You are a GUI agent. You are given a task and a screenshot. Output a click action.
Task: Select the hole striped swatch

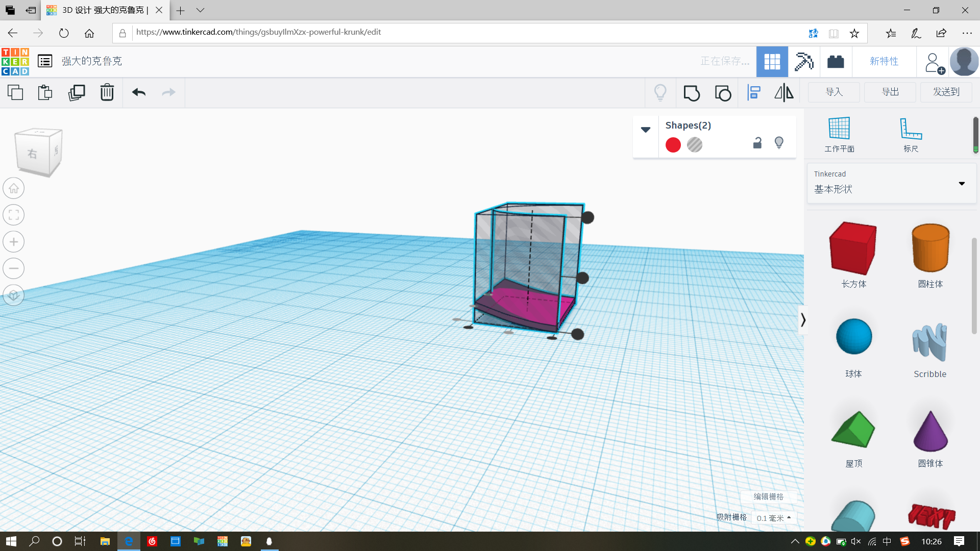(x=695, y=145)
